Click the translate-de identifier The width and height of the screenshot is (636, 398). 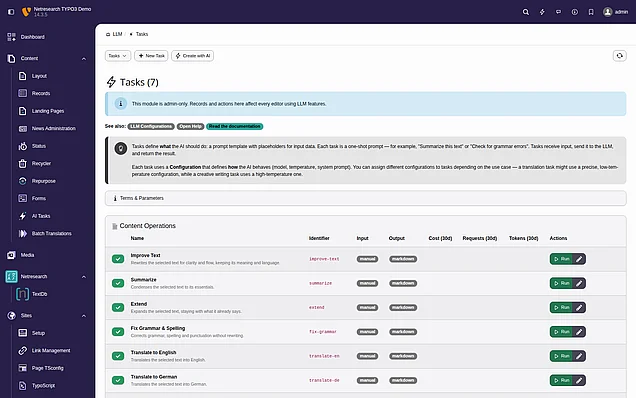click(324, 381)
